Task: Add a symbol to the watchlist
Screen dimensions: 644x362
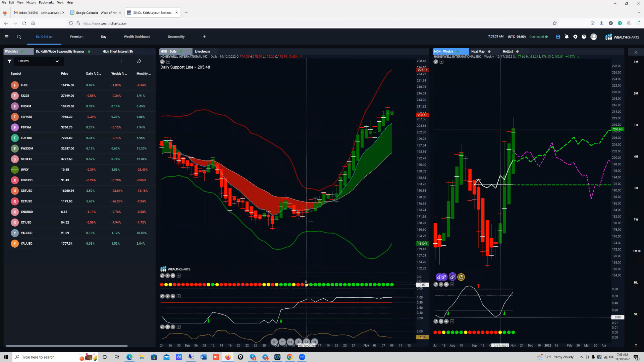Action: point(121,61)
